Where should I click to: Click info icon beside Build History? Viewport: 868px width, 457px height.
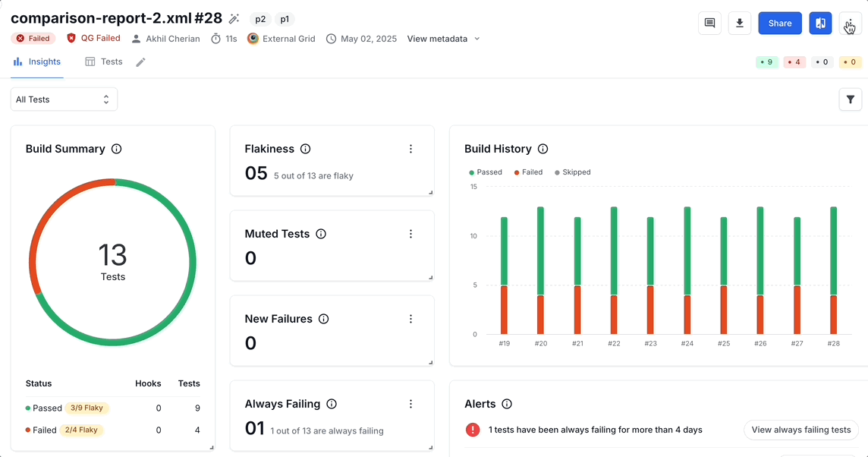point(542,149)
